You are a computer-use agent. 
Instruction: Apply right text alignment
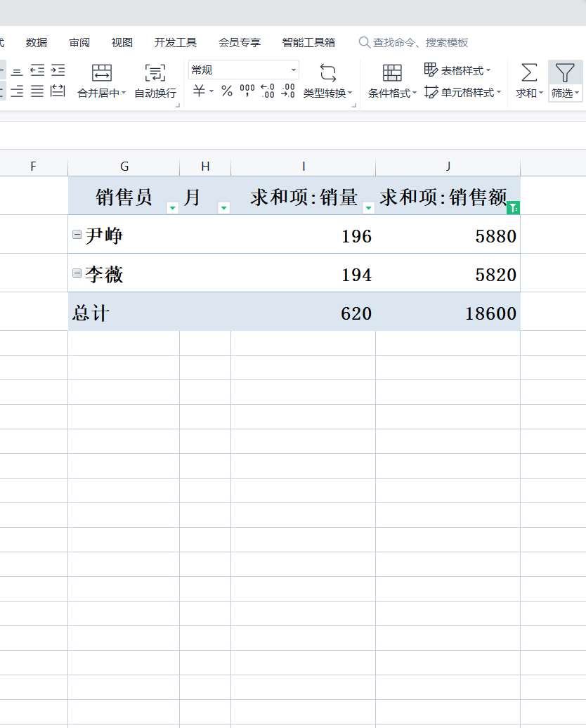[17, 91]
